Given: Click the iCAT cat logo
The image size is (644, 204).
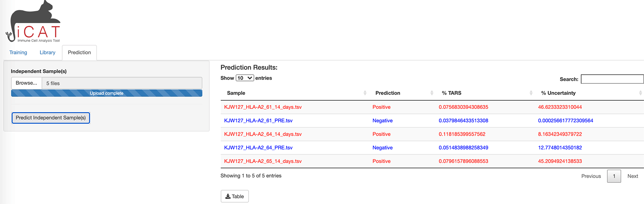Looking at the screenshot, I should 34,22.
